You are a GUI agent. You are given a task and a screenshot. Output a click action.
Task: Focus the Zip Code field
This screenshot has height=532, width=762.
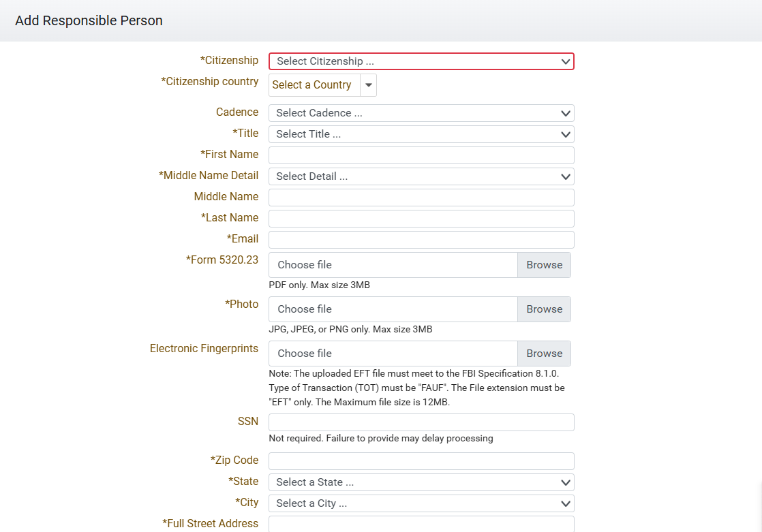pyautogui.click(x=421, y=461)
